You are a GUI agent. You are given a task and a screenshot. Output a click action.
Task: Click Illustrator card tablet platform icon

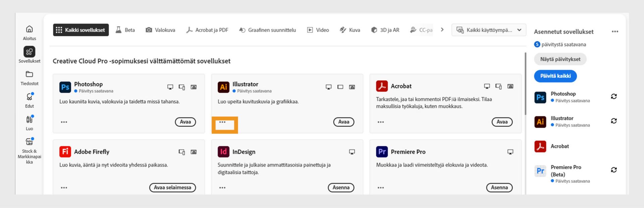point(340,87)
